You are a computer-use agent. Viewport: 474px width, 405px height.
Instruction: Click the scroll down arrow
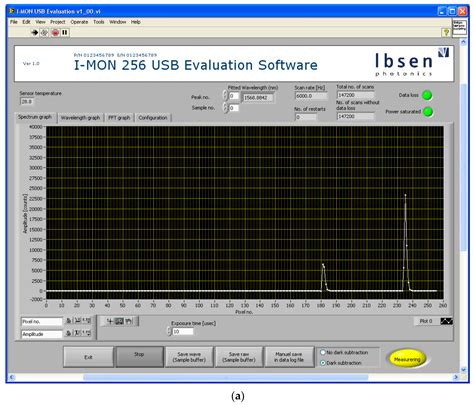463,369
